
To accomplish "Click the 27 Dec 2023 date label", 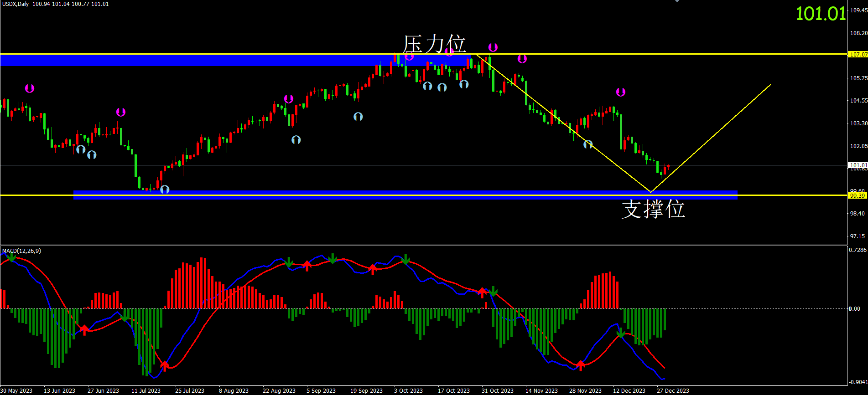I will [x=673, y=390].
